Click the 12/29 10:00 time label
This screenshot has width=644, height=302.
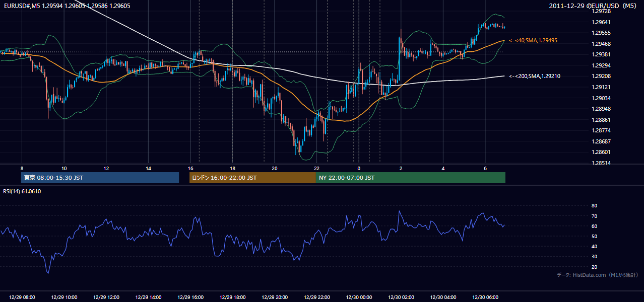click(64, 297)
